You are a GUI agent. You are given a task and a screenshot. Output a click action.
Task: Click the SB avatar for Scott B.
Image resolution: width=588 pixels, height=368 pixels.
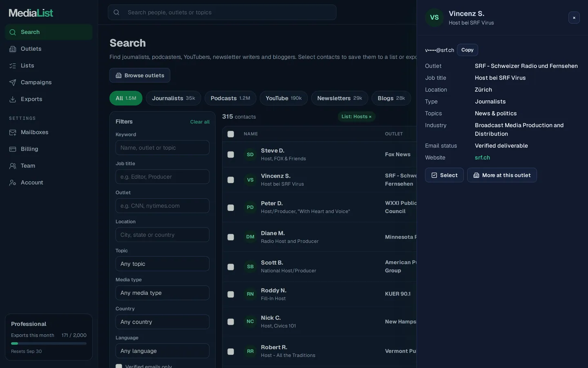(250, 267)
